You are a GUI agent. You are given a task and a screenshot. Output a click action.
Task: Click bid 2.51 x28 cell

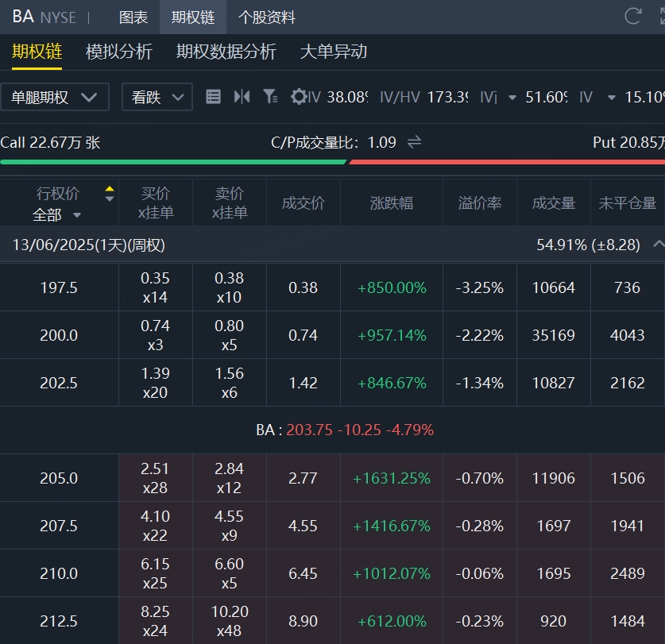[155, 478]
